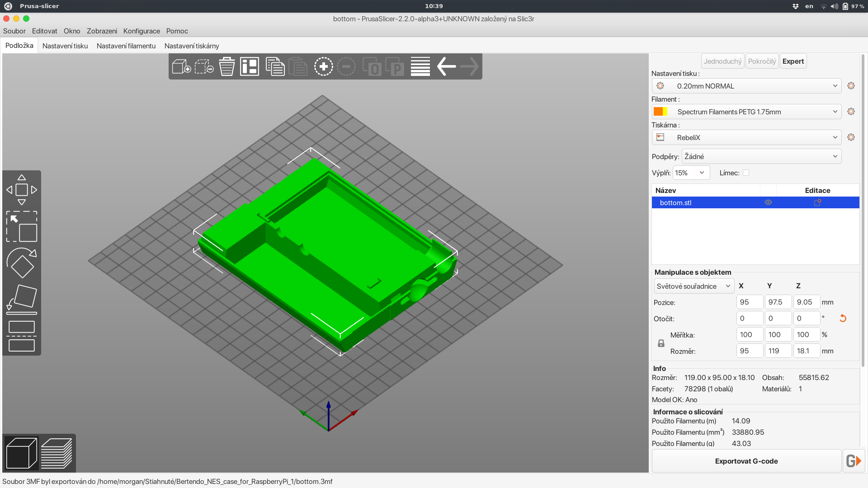Expand the Podpěry supports dropdown
The image size is (868, 488).
pyautogui.click(x=761, y=156)
